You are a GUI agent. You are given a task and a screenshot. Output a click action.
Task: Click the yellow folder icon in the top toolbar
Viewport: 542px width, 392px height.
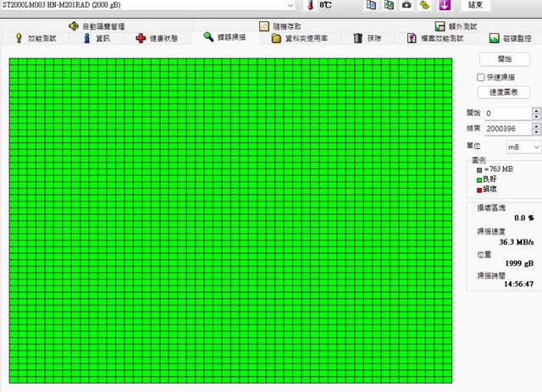pos(424,5)
